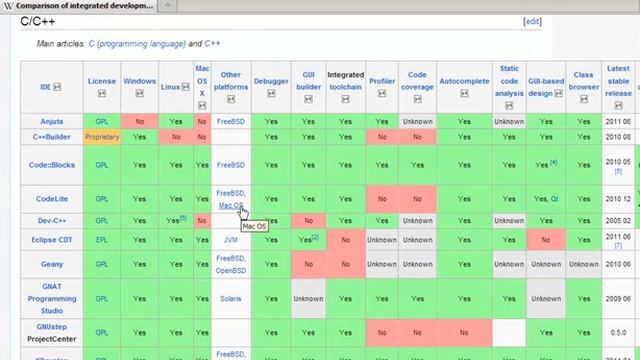Click the Profiler header link
Screen dimensions: 640x360
point(382,81)
